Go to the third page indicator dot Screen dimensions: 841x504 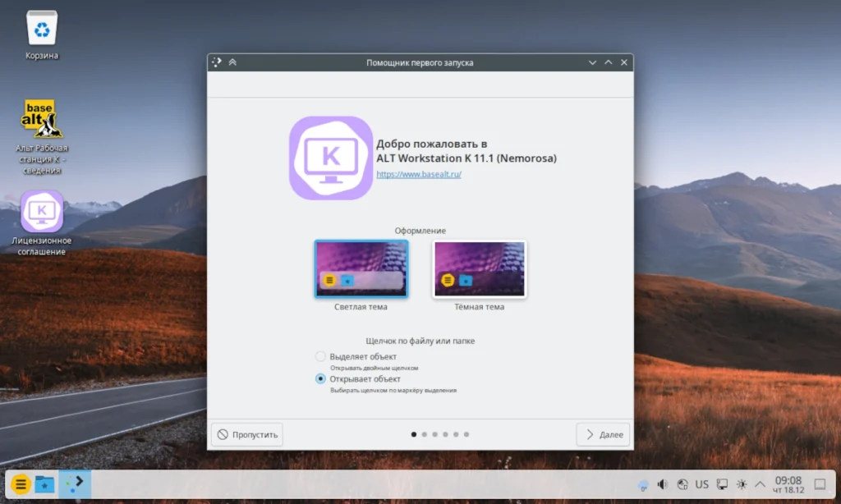[435, 434]
